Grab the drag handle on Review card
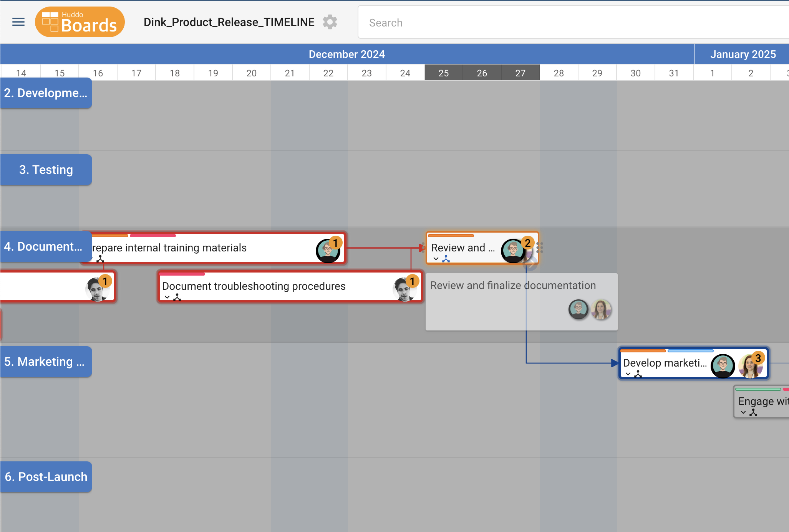789x532 pixels. (540, 248)
